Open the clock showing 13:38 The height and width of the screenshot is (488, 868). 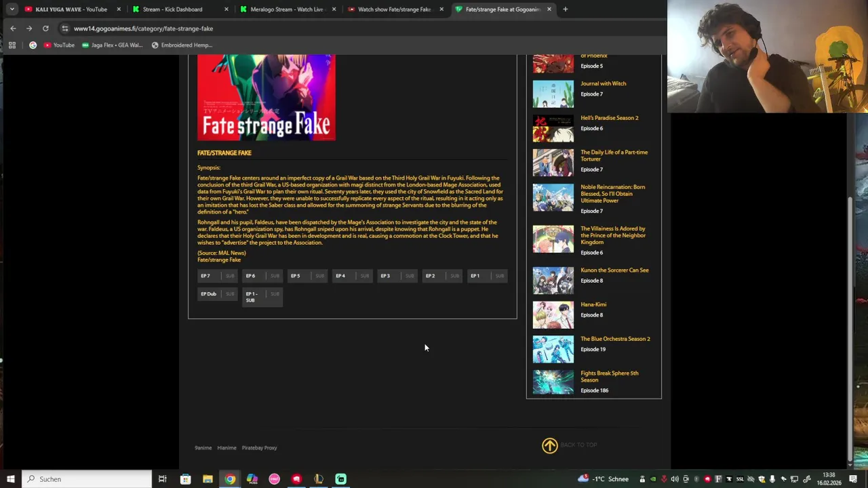829,479
